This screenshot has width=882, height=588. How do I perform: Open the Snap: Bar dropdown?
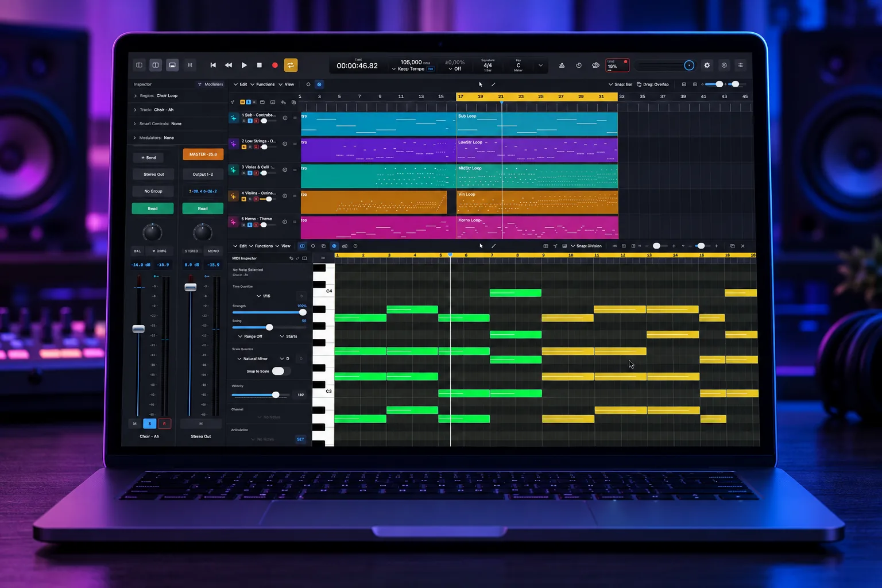[x=621, y=84]
